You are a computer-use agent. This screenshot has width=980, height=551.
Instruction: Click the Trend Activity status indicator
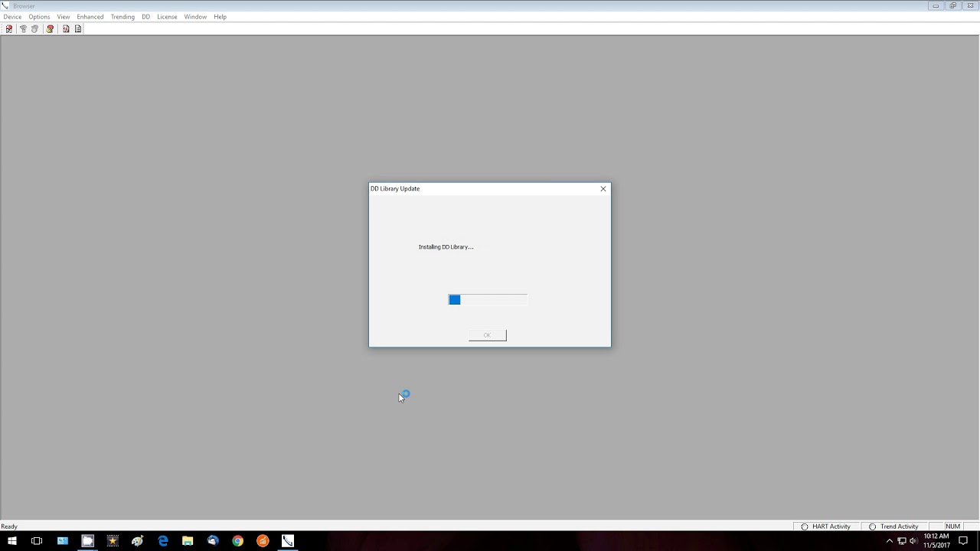click(893, 527)
